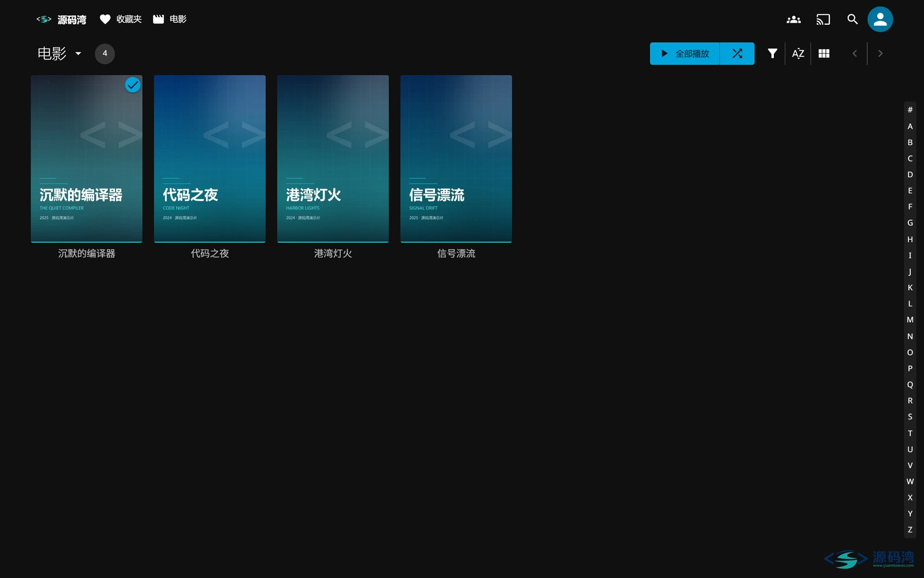Jump to letter W in alphabet picker

pyautogui.click(x=910, y=481)
